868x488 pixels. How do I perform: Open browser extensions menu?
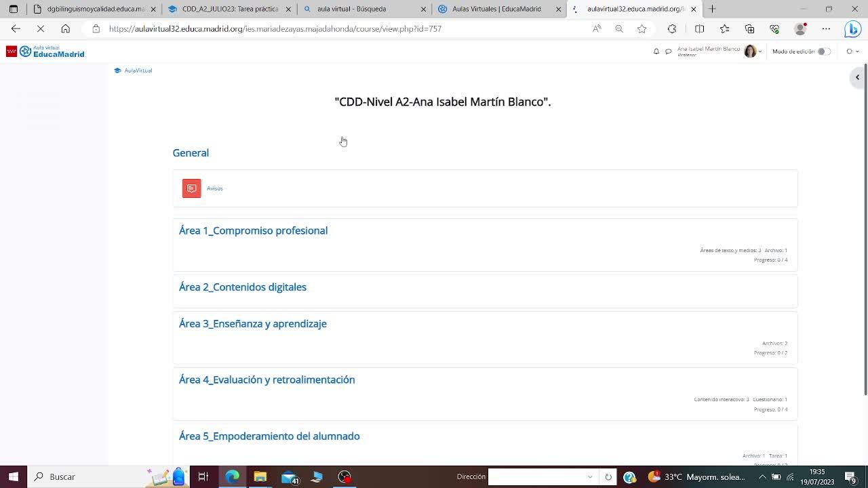click(x=672, y=28)
